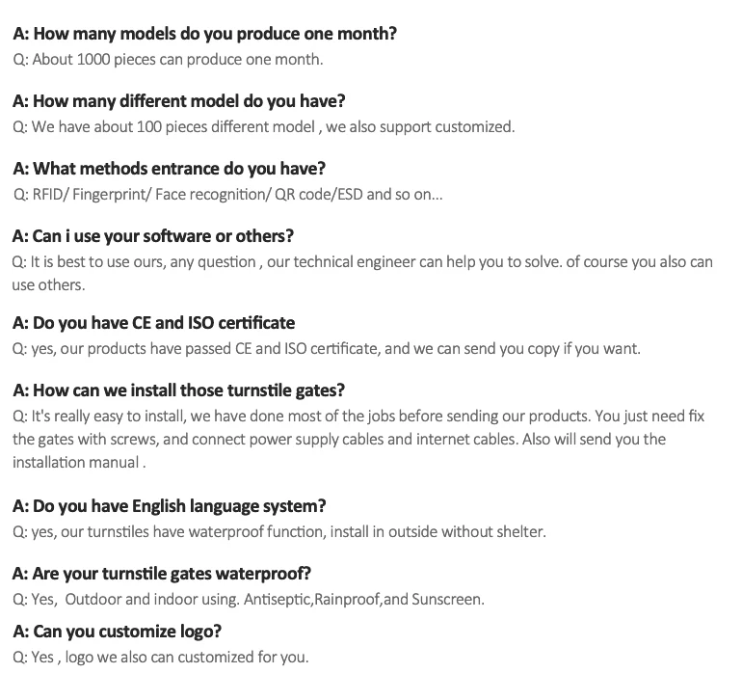The image size is (742, 700).
Task: Click the answer about passed CE and ISO certificate
Action: [326, 348]
